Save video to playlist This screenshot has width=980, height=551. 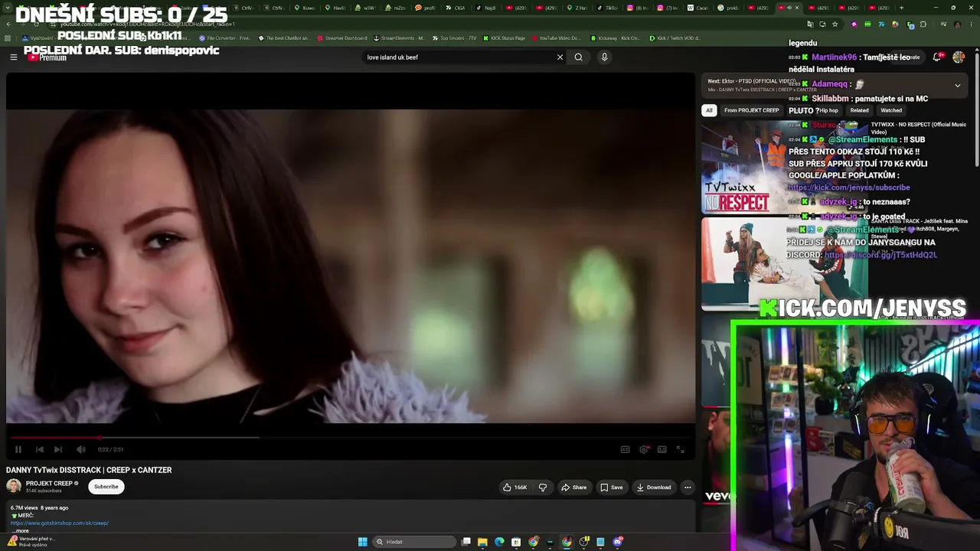pos(611,487)
